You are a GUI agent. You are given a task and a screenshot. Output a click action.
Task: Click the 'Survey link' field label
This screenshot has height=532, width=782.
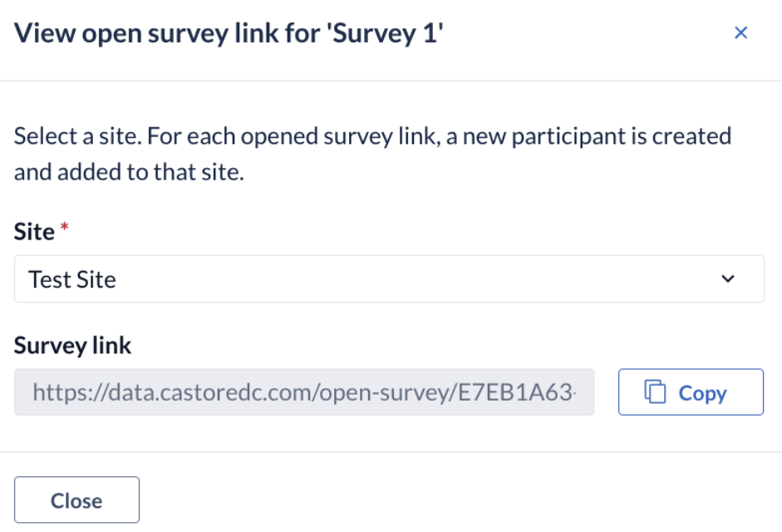point(73,345)
